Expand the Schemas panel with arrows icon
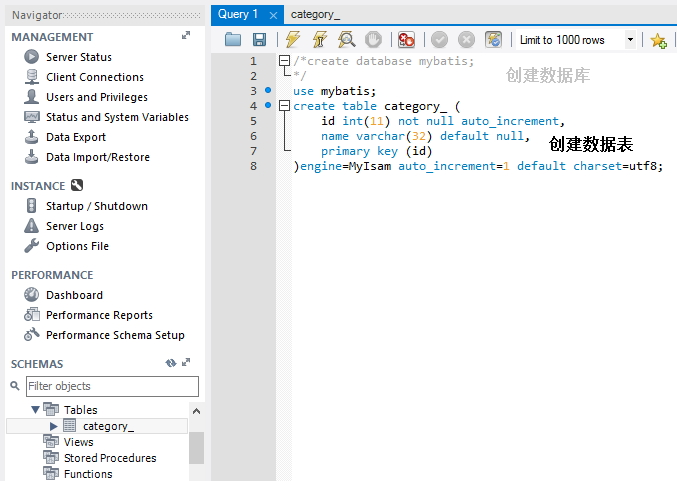The width and height of the screenshot is (677, 481). [186, 363]
